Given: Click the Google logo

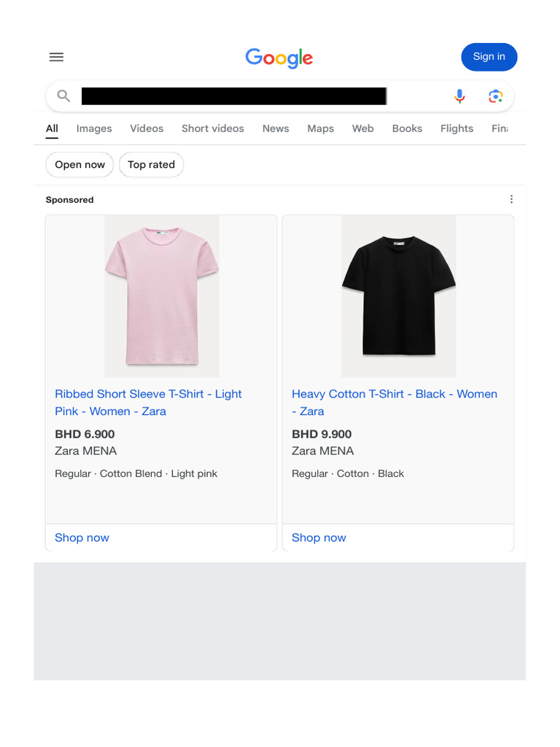Looking at the screenshot, I should point(279,58).
